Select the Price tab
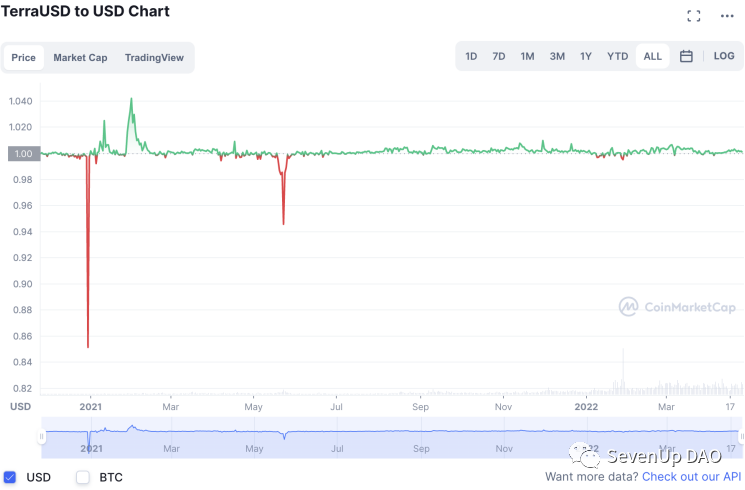Image resolution: width=745 pixels, height=490 pixels. 24,58
